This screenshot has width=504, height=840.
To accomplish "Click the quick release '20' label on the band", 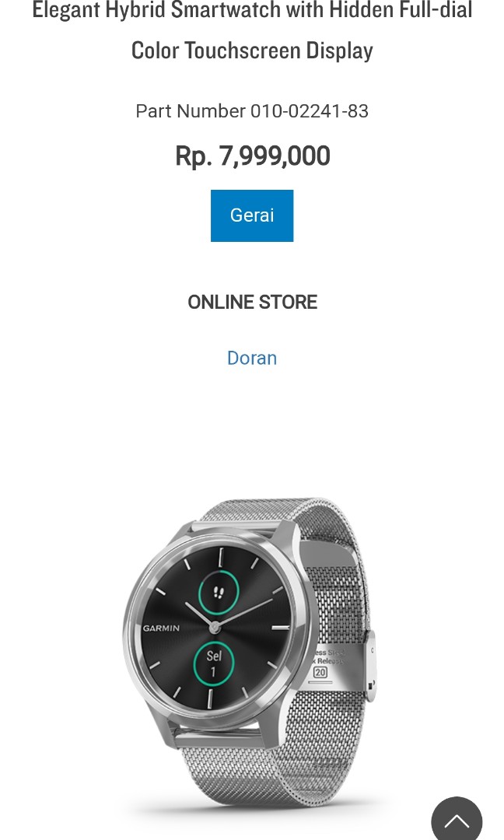I will pos(320,672).
